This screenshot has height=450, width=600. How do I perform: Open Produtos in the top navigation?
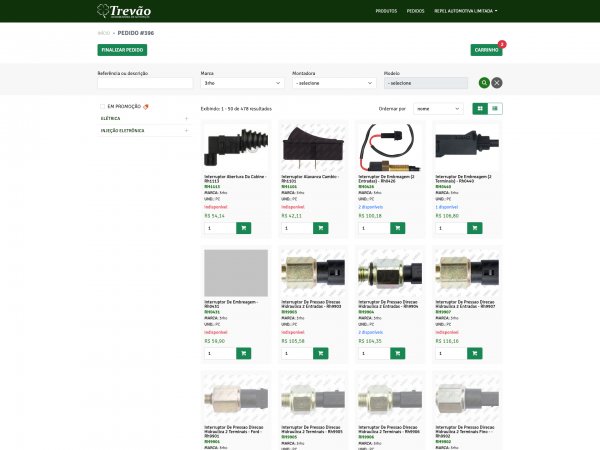pyautogui.click(x=385, y=11)
